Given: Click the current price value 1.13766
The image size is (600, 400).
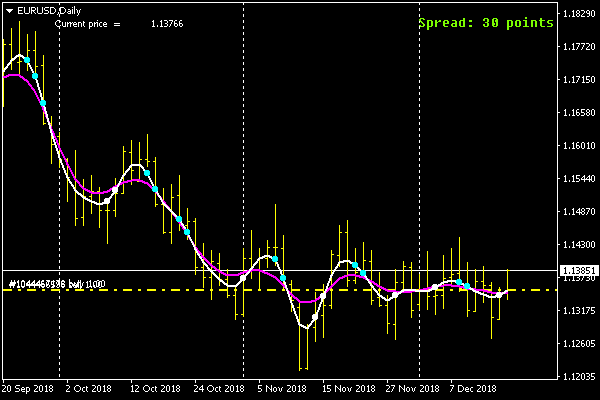Looking at the screenshot, I should (x=167, y=24).
